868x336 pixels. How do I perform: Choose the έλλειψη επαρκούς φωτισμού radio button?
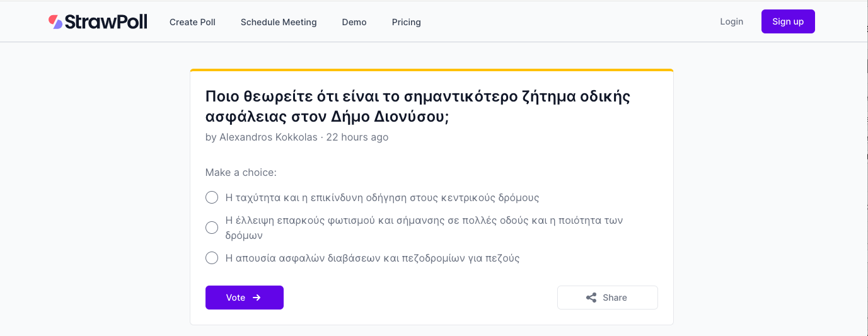click(x=212, y=228)
